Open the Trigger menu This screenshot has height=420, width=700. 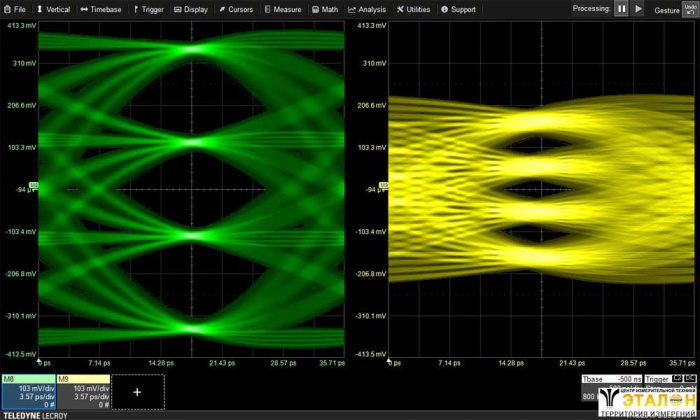click(x=148, y=9)
